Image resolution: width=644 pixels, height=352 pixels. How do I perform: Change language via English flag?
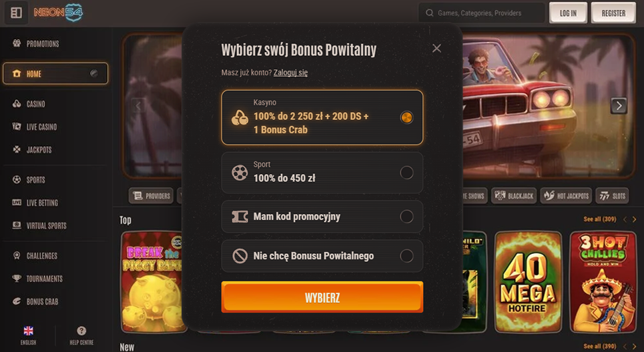tap(28, 331)
